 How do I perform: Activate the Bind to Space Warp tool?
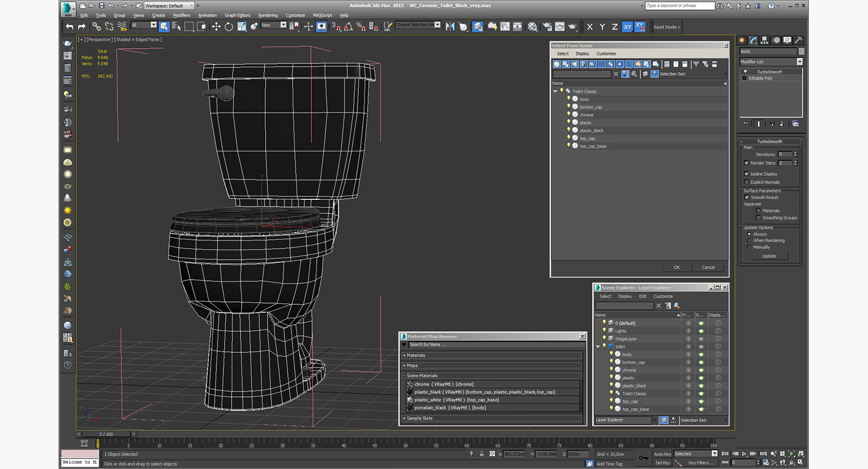click(x=122, y=26)
